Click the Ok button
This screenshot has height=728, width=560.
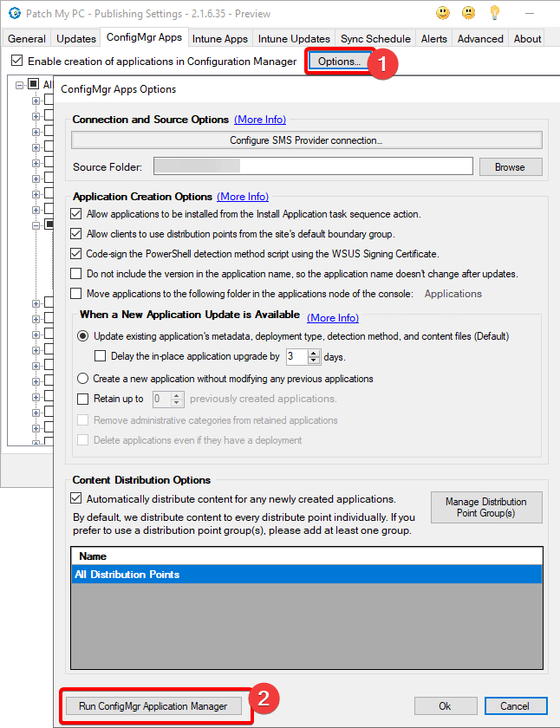446,706
